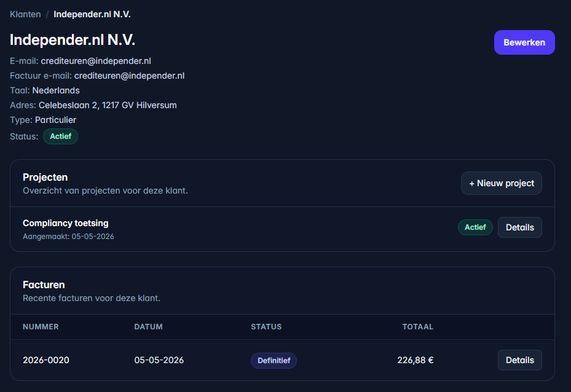The height and width of the screenshot is (392, 571).
Task: Click the Facturen section heading
Action: (x=44, y=284)
